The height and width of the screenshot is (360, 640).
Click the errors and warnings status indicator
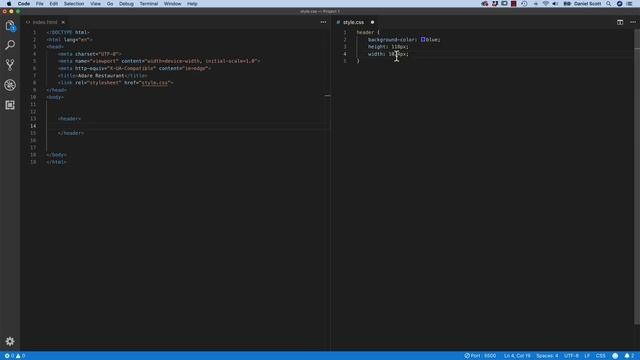(x=15, y=356)
